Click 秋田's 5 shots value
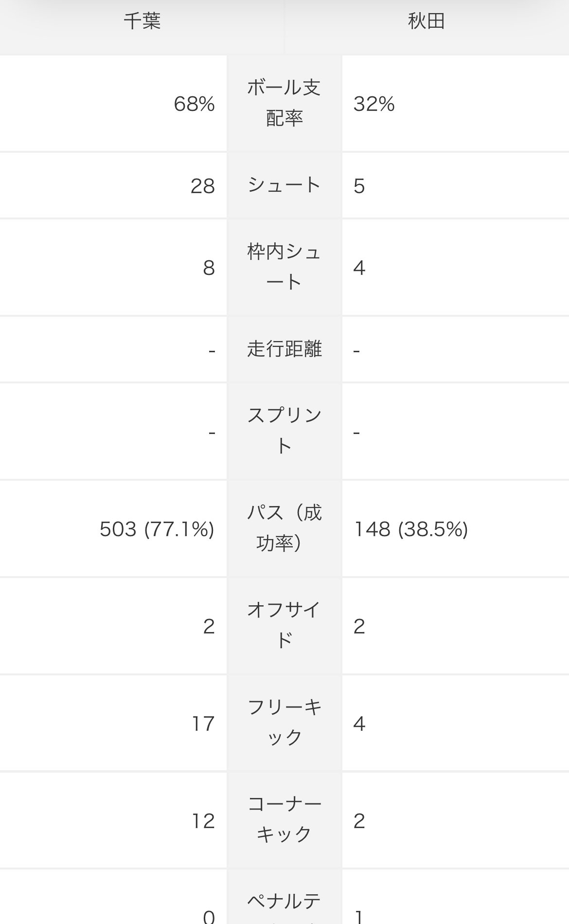 click(359, 186)
